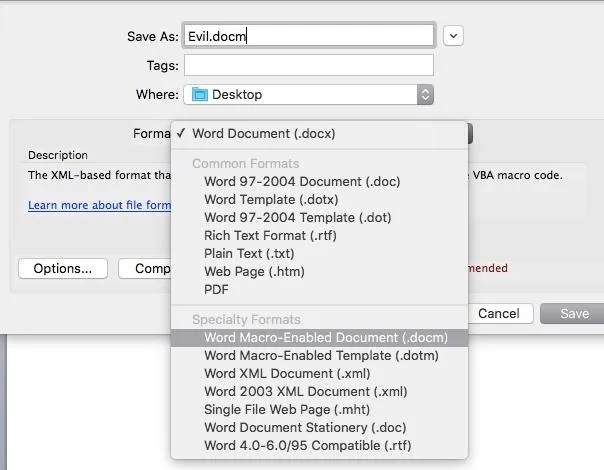Click the empty Tags input field
The image size is (604, 470).
tap(309, 65)
